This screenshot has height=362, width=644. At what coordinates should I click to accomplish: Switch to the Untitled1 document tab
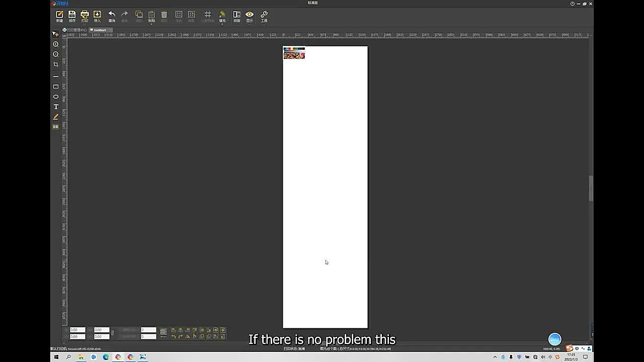[x=100, y=30]
